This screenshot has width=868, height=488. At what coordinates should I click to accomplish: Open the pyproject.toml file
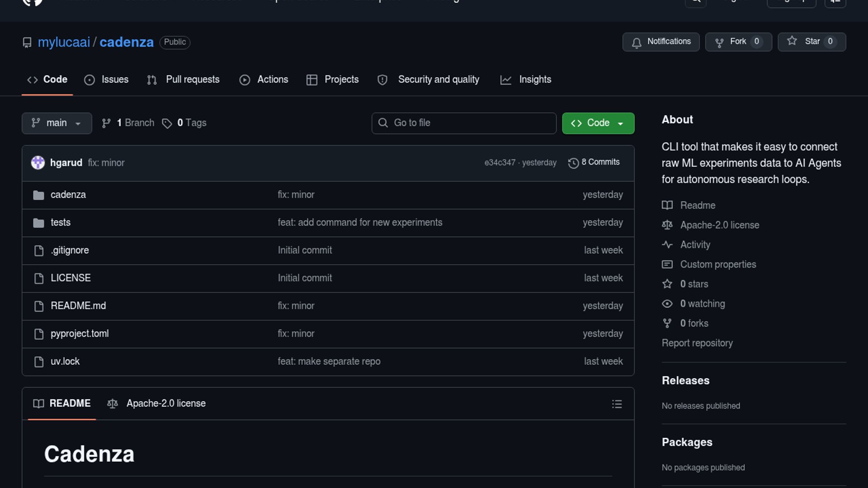point(80,334)
